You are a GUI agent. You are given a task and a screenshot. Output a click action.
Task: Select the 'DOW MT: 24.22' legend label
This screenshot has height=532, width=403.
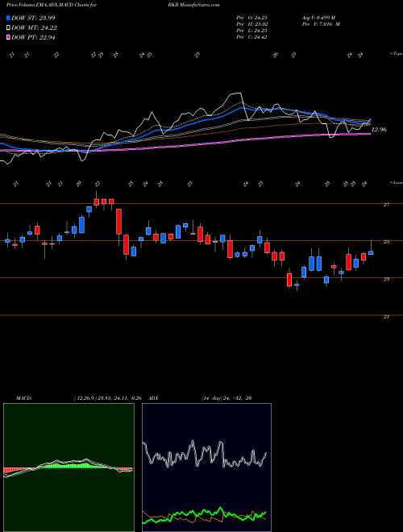[x=34, y=28]
